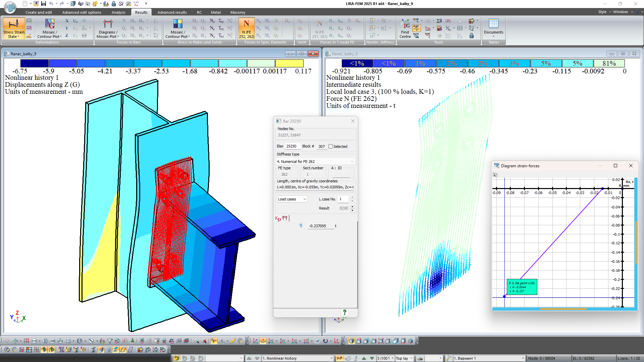The width and height of the screenshot is (644, 362).
Task: Click the N force link label
Action: pyautogui.click(x=301, y=225)
